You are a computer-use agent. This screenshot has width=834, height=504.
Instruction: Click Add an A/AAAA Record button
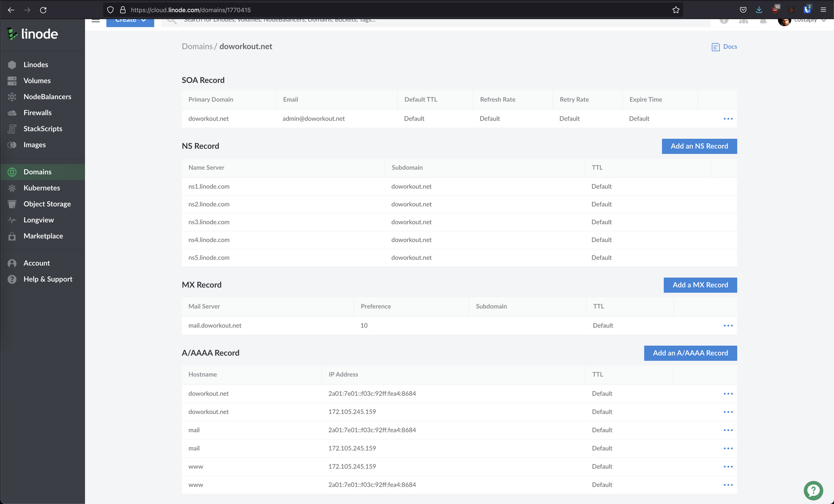(690, 353)
